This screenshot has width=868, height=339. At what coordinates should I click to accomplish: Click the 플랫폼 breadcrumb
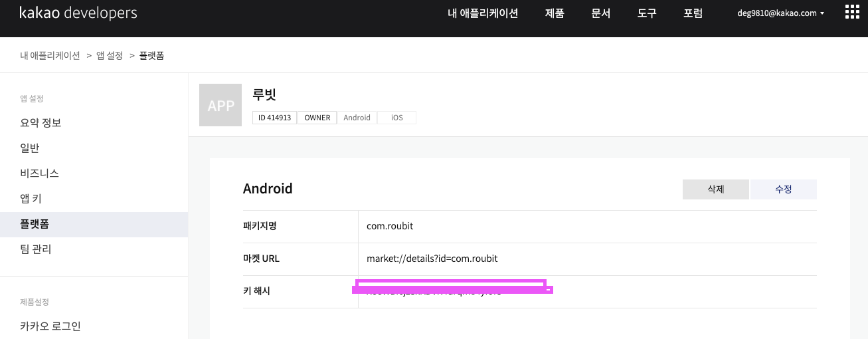pos(151,56)
